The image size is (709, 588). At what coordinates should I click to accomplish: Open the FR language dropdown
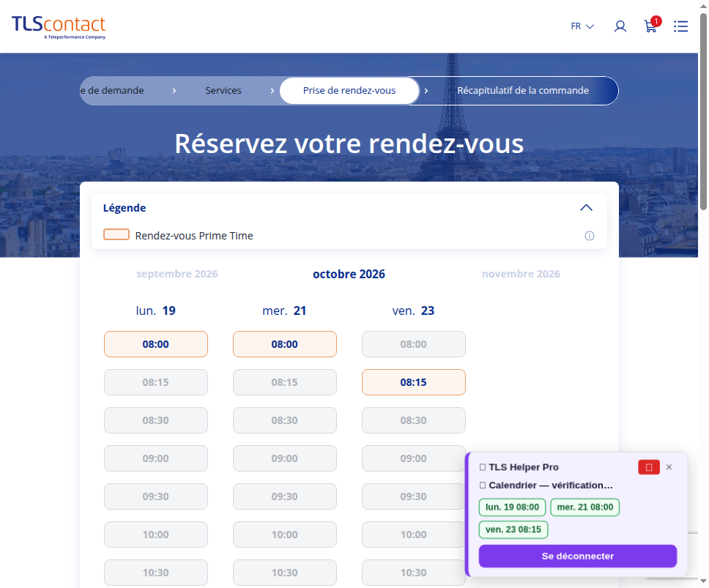[x=582, y=26]
